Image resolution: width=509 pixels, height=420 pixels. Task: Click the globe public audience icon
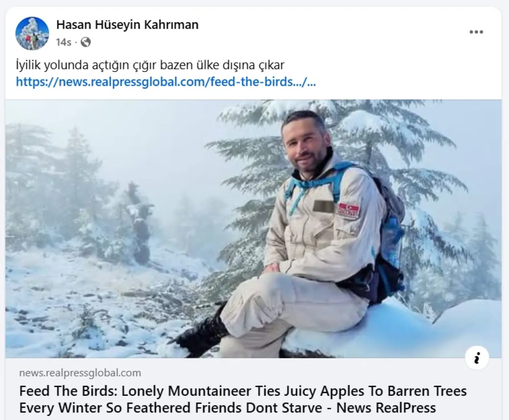[x=85, y=42]
